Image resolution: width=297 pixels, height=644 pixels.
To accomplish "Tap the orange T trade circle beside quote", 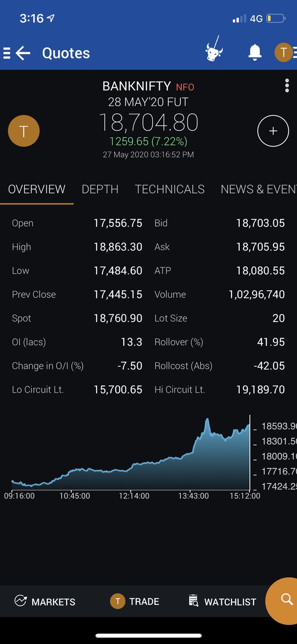I will [x=24, y=131].
